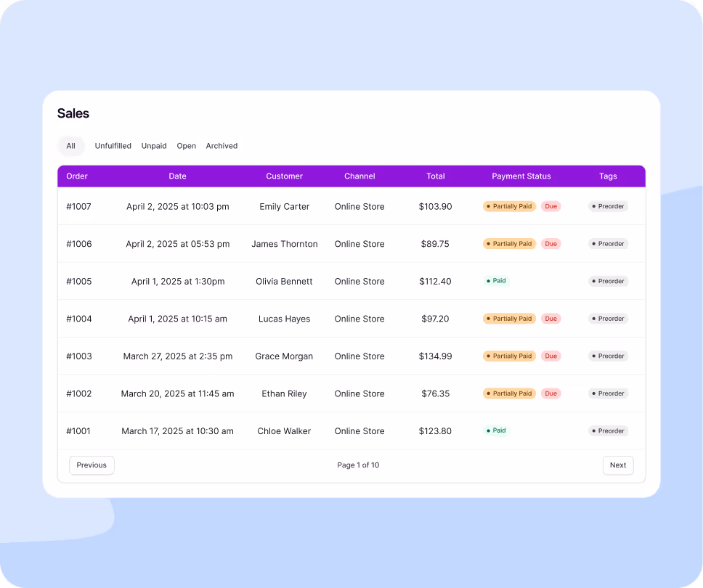Open order #1002
703x588 pixels.
(x=79, y=393)
